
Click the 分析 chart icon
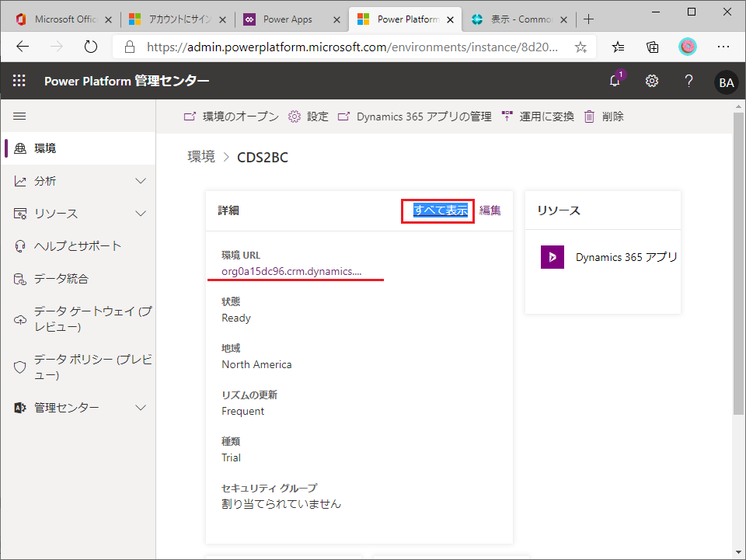[x=20, y=181]
